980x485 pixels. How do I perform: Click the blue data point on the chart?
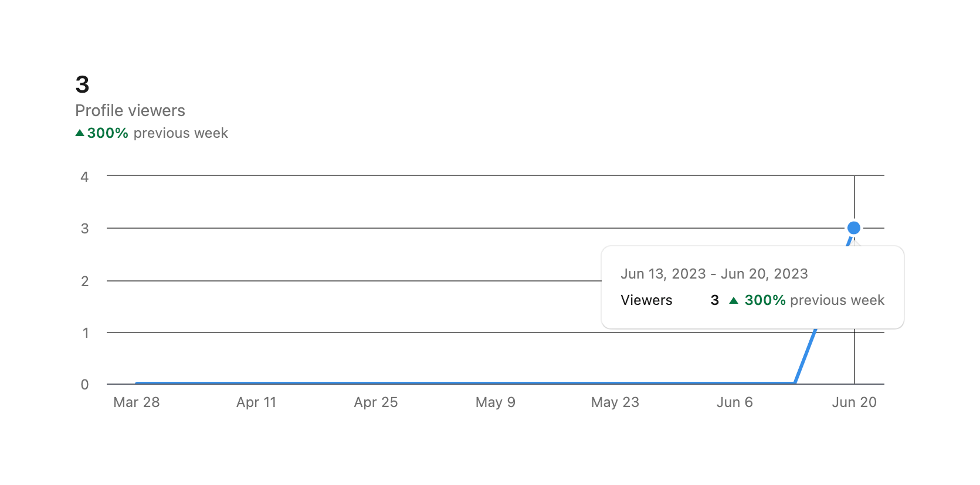[x=854, y=228]
